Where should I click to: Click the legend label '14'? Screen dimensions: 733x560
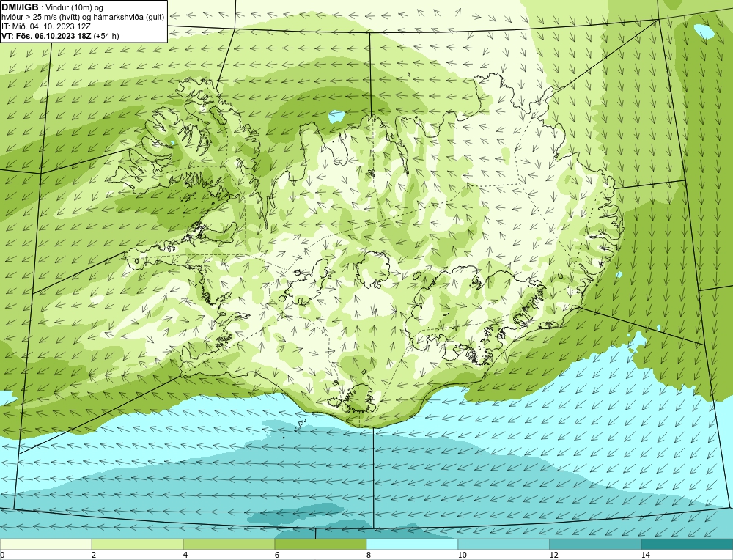click(x=646, y=555)
